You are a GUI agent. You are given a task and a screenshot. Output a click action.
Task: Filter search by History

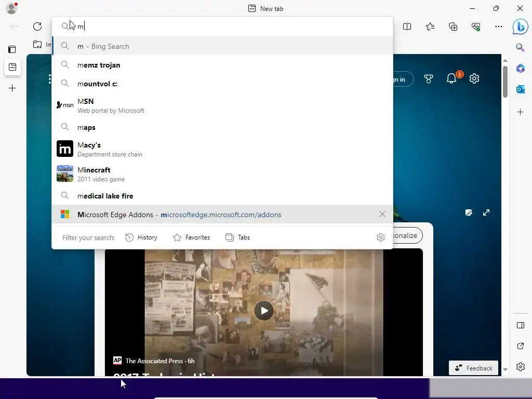141,237
